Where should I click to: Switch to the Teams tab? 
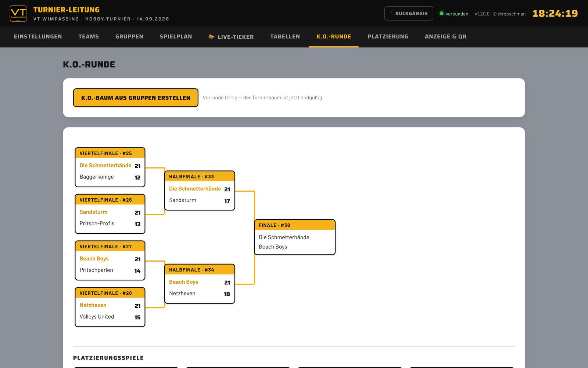(x=89, y=36)
